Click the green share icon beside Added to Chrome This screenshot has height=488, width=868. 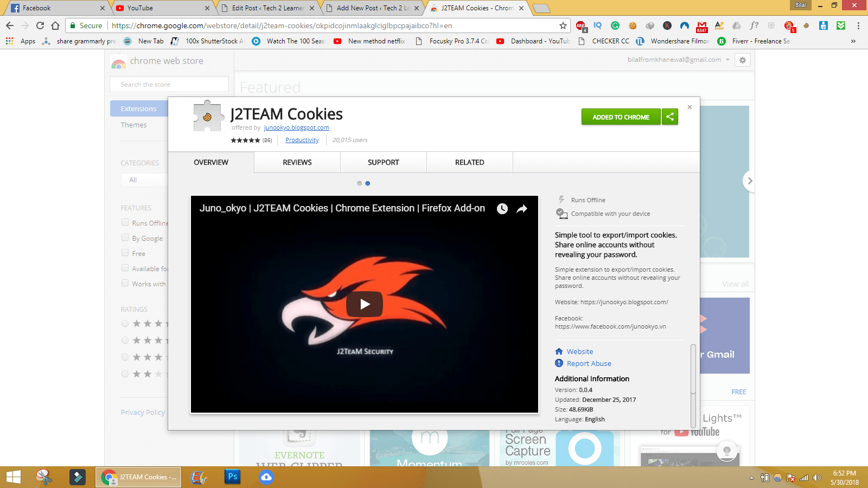[x=670, y=117]
